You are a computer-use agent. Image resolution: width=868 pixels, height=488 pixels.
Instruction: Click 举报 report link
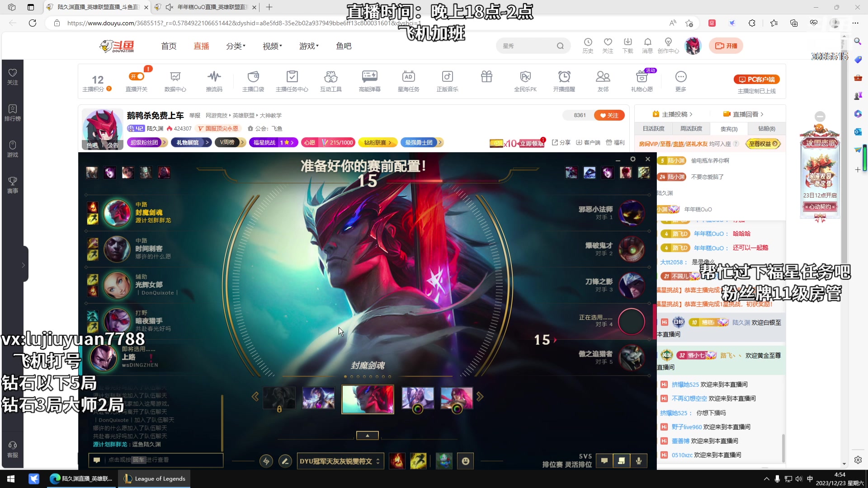click(x=195, y=115)
